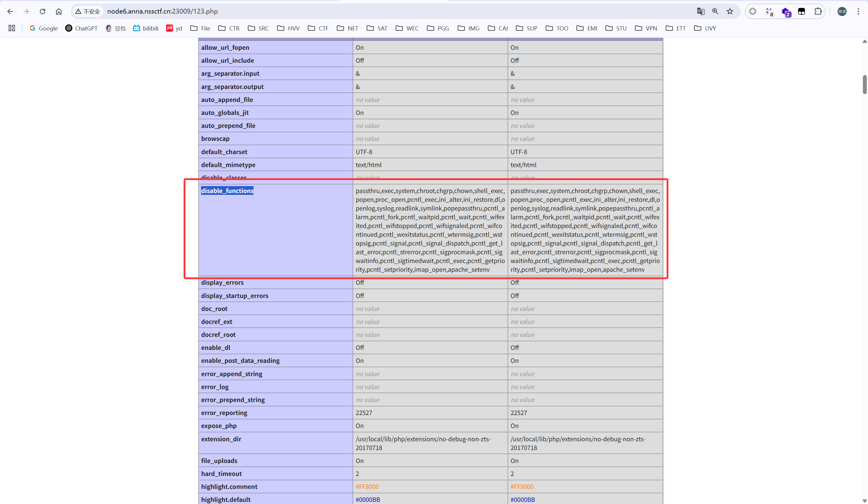Expand the VPN bookmarks folder
This screenshot has height=504, width=868.
pyautogui.click(x=646, y=28)
